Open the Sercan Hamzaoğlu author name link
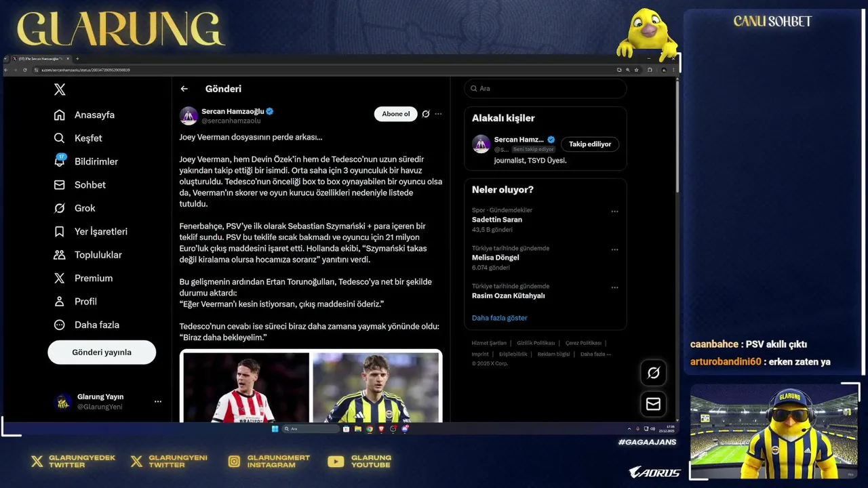Image resolution: width=868 pixels, height=488 pixels. tap(233, 111)
